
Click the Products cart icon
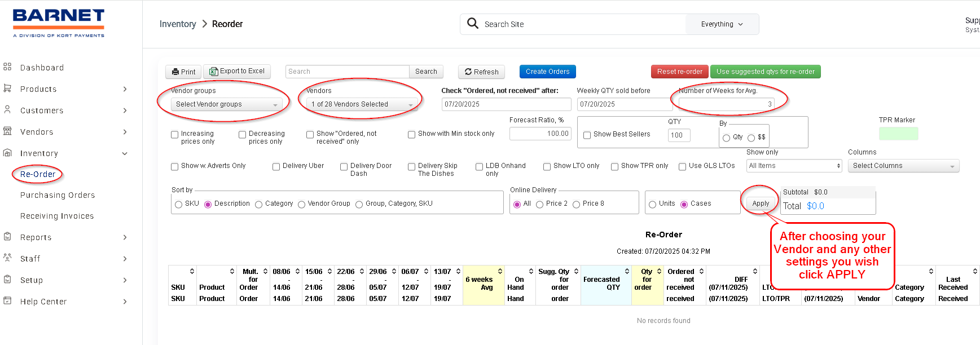pyautogui.click(x=7, y=89)
